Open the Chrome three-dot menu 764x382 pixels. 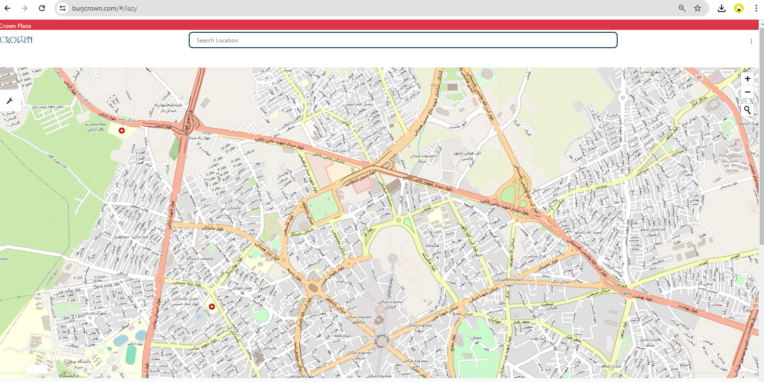point(756,8)
